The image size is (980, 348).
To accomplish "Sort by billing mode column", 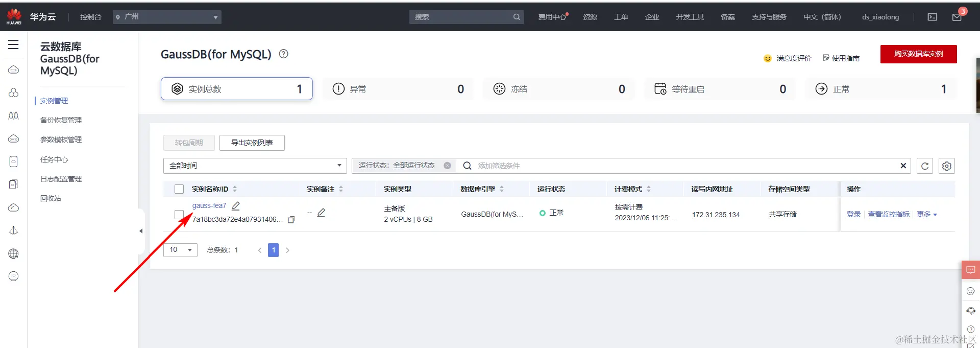I will tap(649, 189).
